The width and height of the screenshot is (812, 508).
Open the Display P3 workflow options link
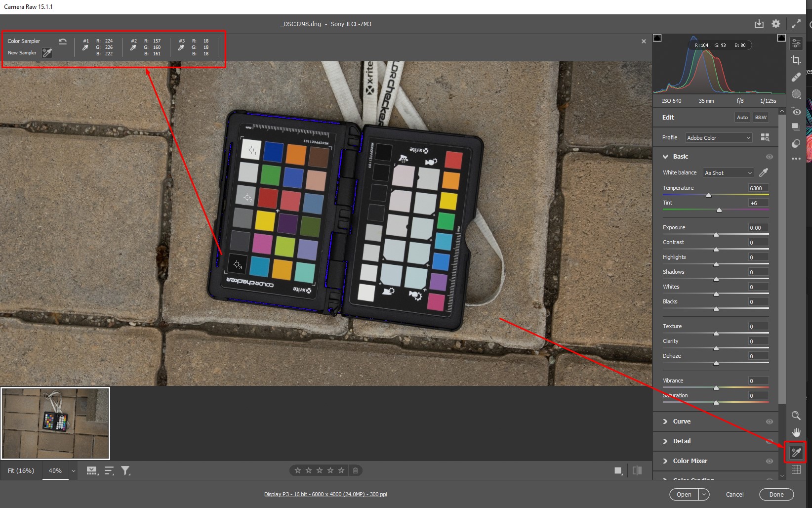(x=325, y=494)
